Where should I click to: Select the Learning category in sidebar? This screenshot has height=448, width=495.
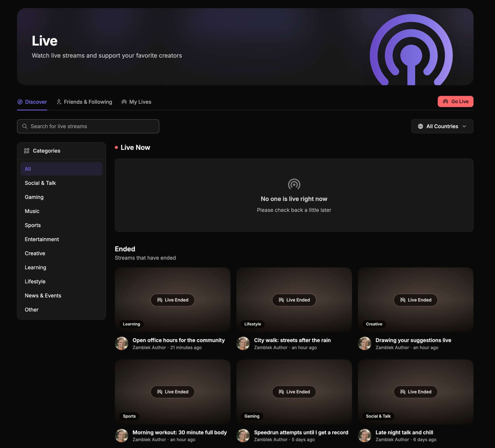coord(61,267)
